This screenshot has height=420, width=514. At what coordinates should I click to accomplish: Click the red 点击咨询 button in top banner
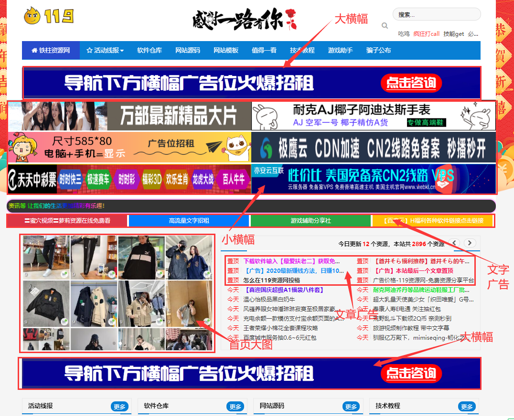point(411,83)
